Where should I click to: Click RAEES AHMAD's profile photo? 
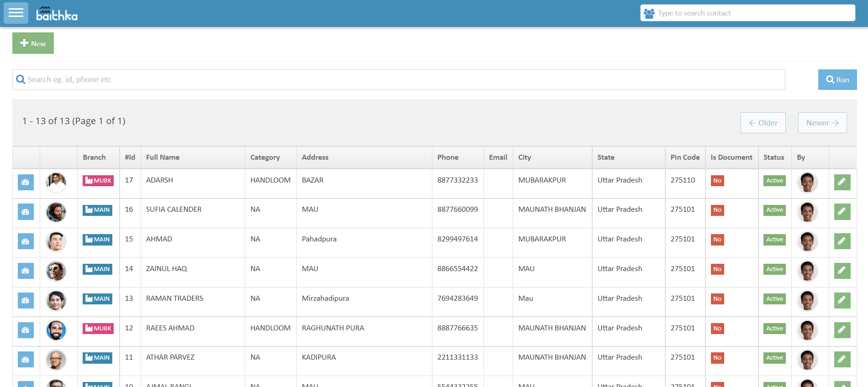point(56,330)
